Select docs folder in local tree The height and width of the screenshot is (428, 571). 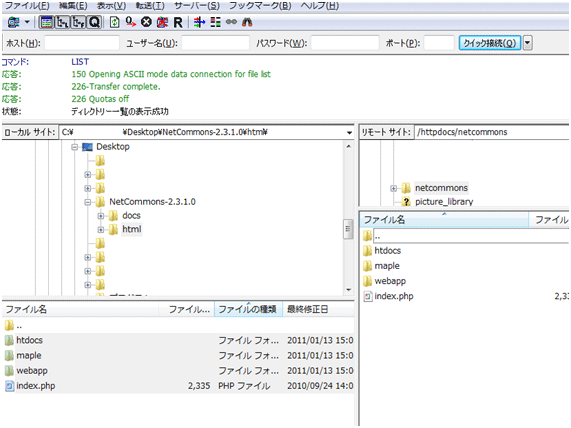click(131, 216)
